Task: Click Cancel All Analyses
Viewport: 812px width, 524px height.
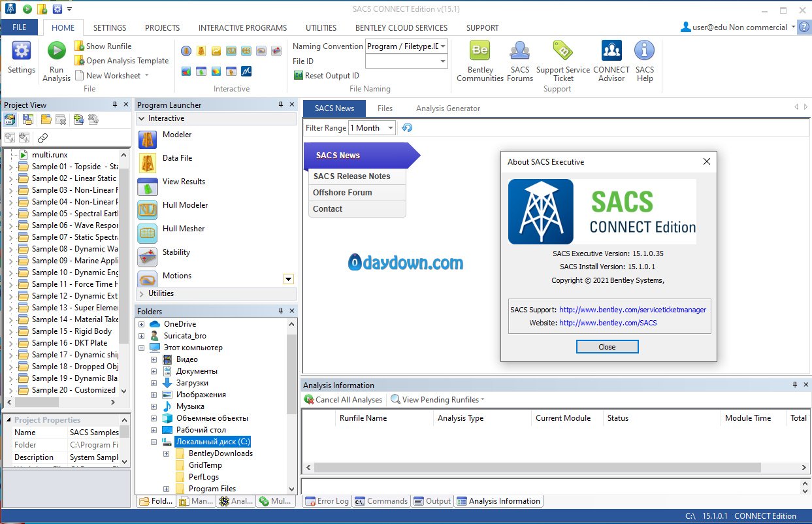Action: 343,399
